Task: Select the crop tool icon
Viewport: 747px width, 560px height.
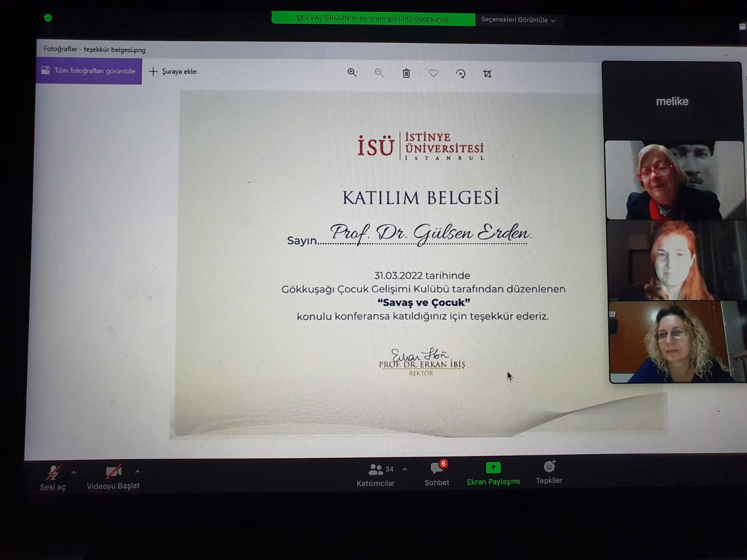Action: click(x=487, y=74)
